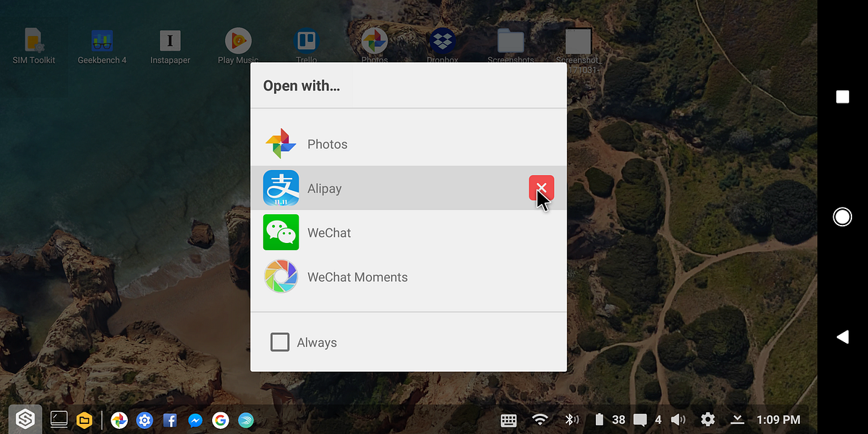868x434 pixels.
Task: Launch Messenger from the taskbar
Action: [x=195, y=420]
